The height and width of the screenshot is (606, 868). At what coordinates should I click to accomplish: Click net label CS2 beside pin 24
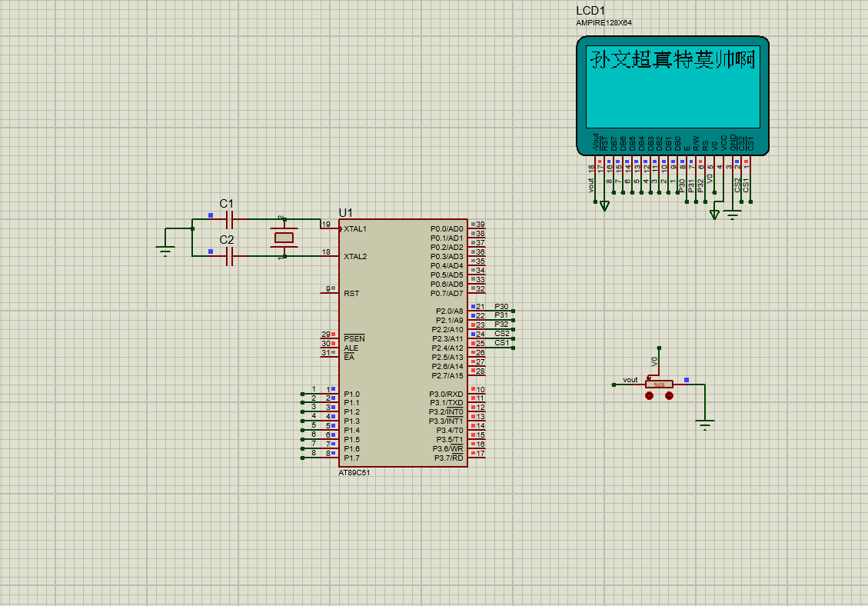point(502,334)
